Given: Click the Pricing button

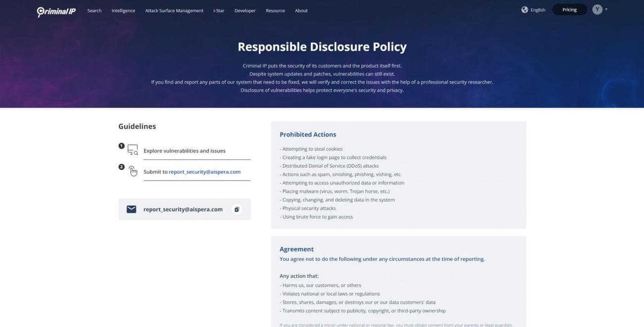Looking at the screenshot, I should pyautogui.click(x=569, y=10).
